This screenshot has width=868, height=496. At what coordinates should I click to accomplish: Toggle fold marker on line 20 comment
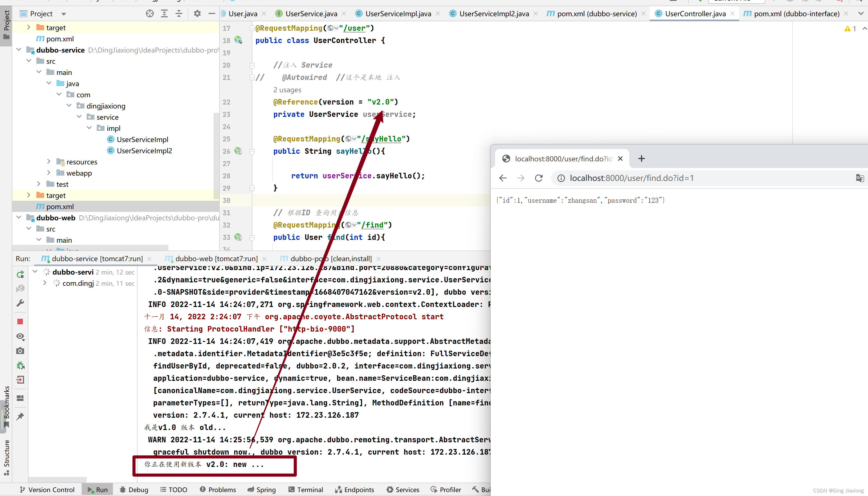[252, 65]
